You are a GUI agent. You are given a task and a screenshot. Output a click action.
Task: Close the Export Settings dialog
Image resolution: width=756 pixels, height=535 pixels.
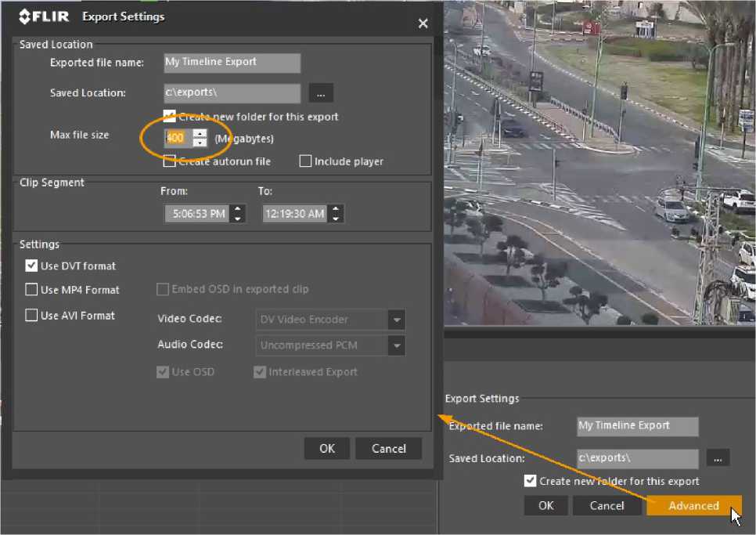(x=423, y=23)
